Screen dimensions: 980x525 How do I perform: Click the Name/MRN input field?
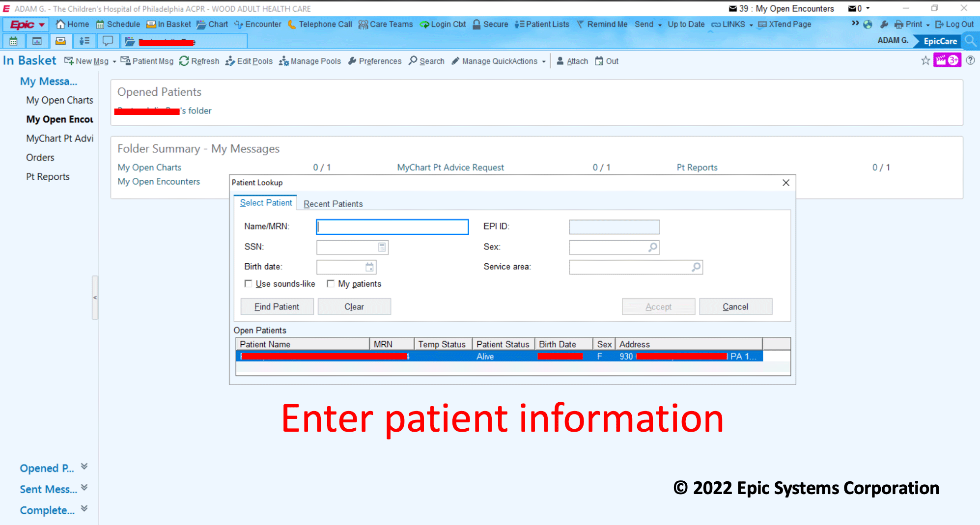[x=392, y=227]
